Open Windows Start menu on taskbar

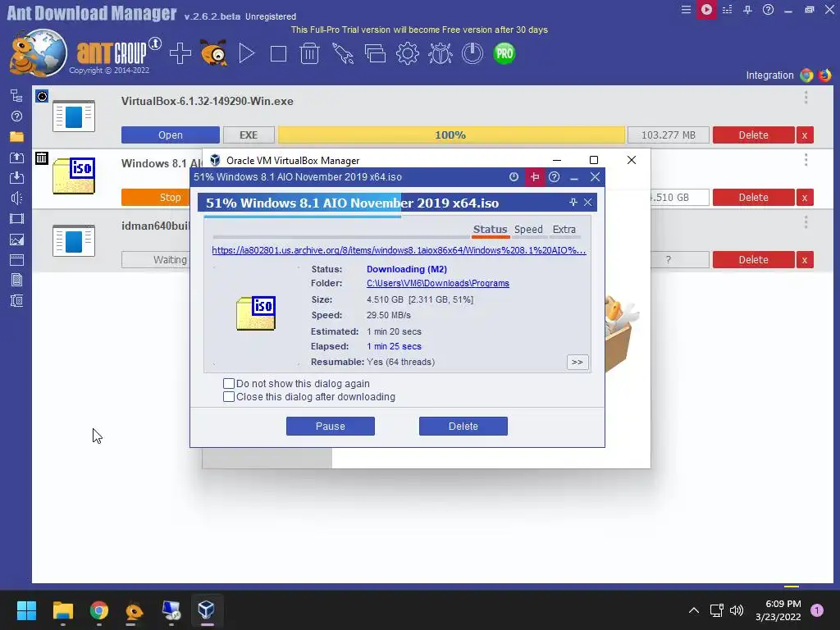tap(26, 610)
